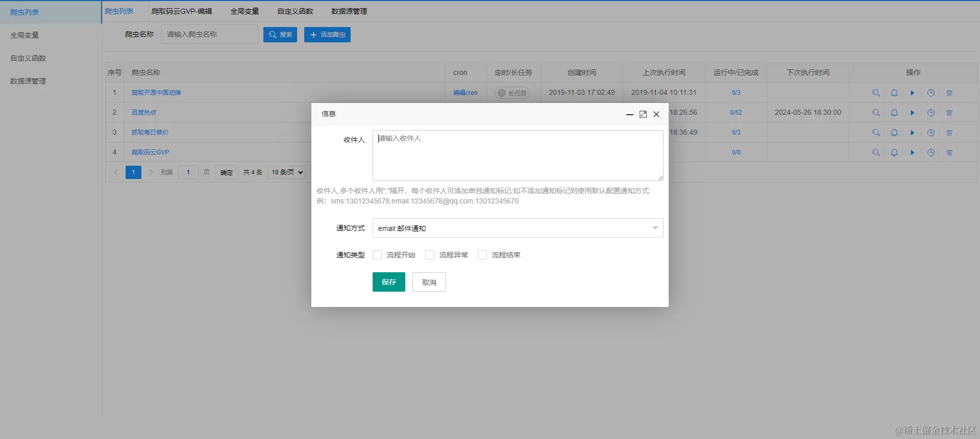This screenshot has width=980, height=439.
Task: Minimize the 信息 dialog
Action: tap(630, 114)
